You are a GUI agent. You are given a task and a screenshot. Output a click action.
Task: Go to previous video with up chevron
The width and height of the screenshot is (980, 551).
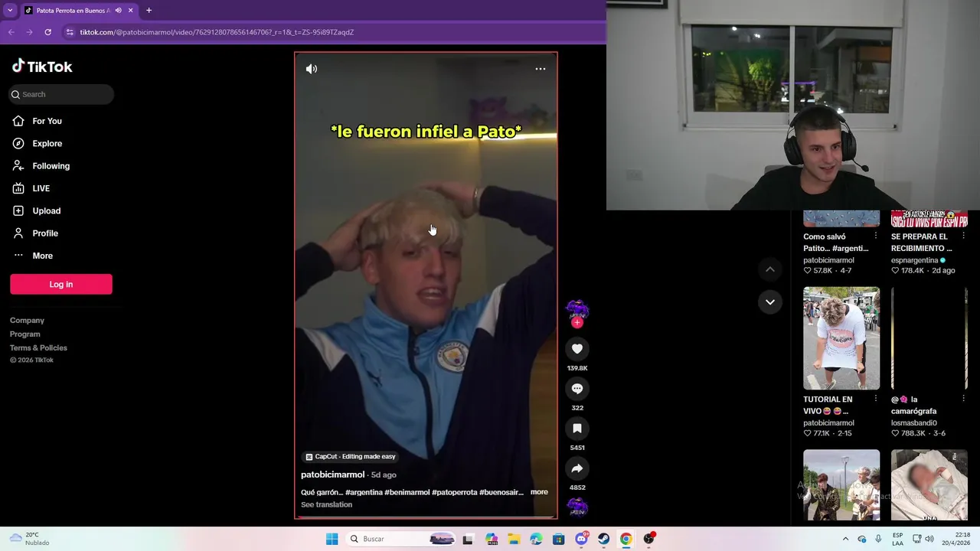pyautogui.click(x=770, y=269)
